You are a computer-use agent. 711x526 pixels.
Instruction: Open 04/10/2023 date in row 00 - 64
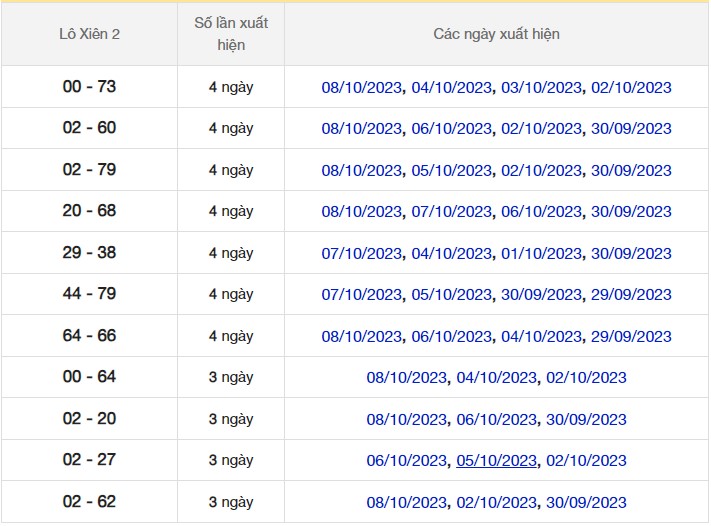(496, 378)
